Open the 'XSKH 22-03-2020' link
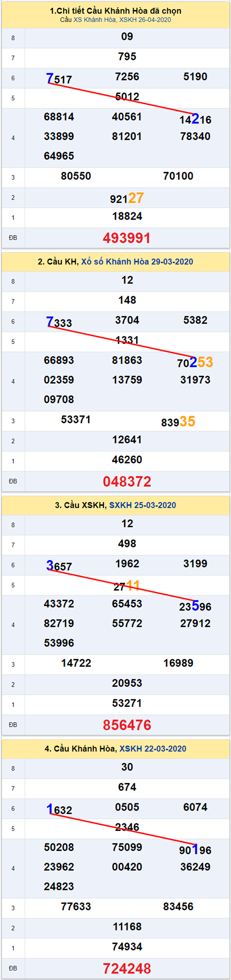The height and width of the screenshot is (980, 231). pos(153,749)
